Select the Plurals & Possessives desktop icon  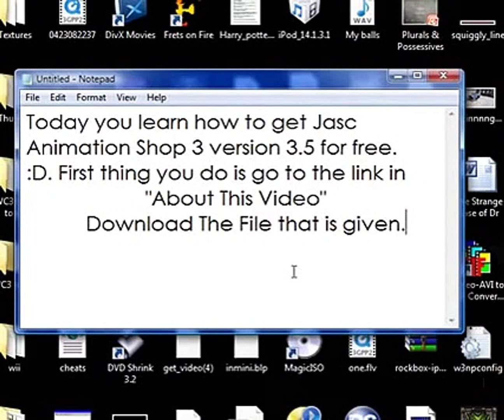tap(420, 26)
